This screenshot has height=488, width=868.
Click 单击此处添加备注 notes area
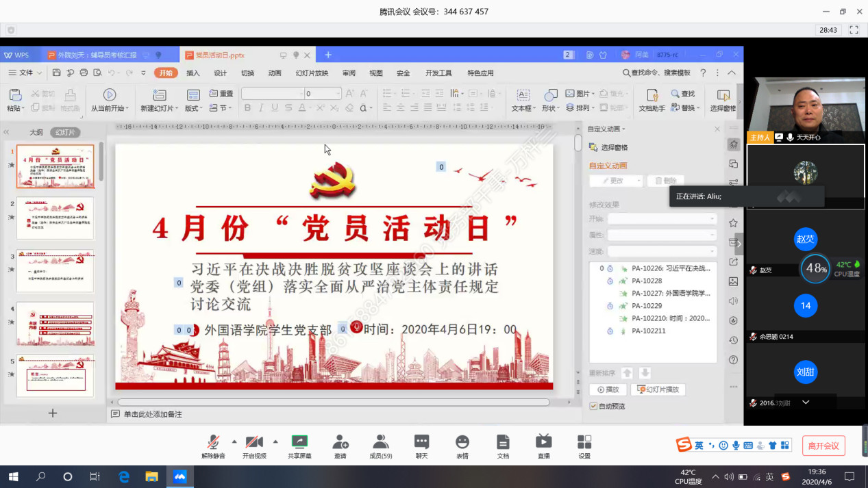(153, 414)
